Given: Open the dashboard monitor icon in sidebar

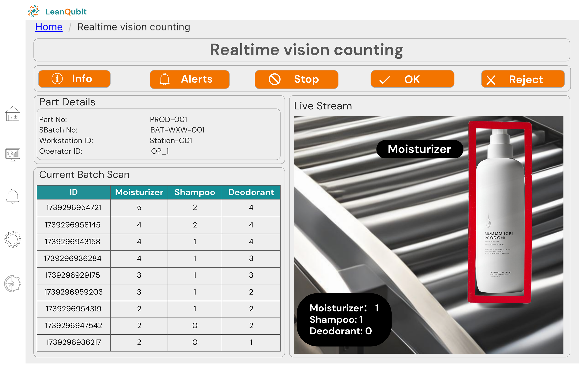Looking at the screenshot, I should tap(13, 155).
